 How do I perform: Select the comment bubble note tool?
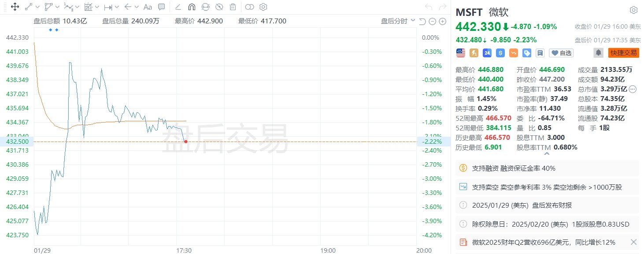(x=161, y=7)
